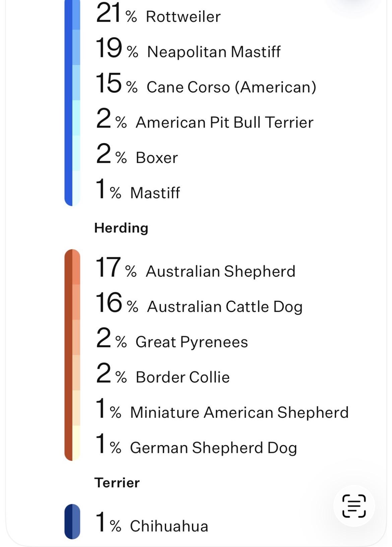The height and width of the screenshot is (547, 392).
Task: Tap the live text scan icon
Action: tap(354, 505)
